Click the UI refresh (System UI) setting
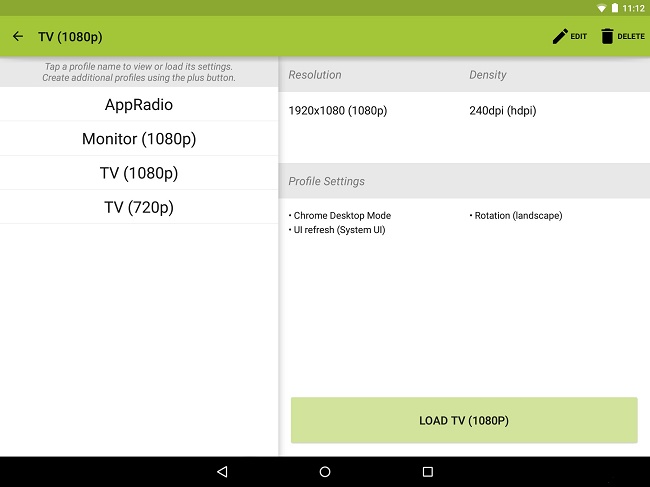Screen dimensions: 650x487 click(337, 230)
